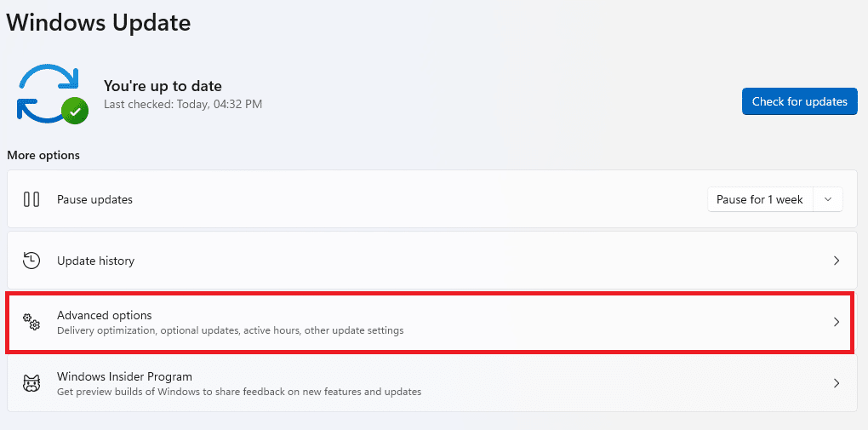Click the Delivery optimization description text
The height and width of the screenshot is (430, 868).
pos(230,330)
